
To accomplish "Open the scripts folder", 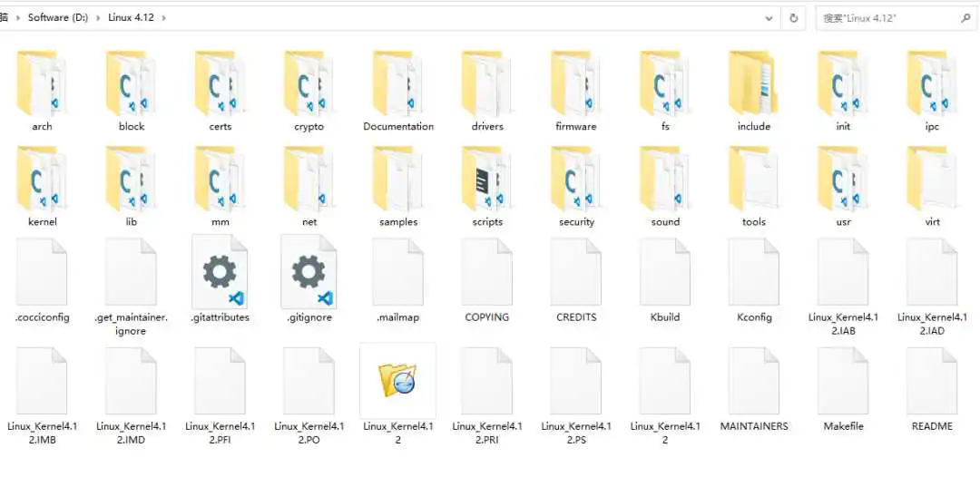I will point(487,186).
